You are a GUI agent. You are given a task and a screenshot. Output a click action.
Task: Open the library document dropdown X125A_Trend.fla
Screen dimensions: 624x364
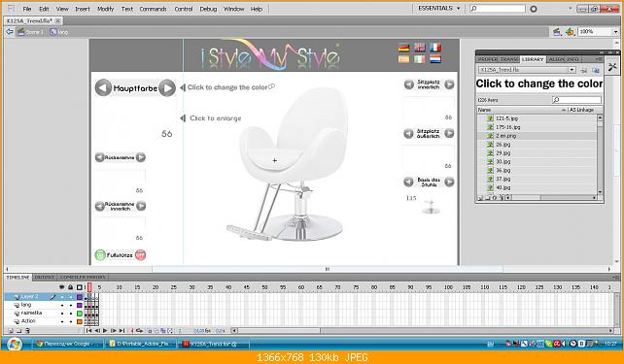(527, 70)
